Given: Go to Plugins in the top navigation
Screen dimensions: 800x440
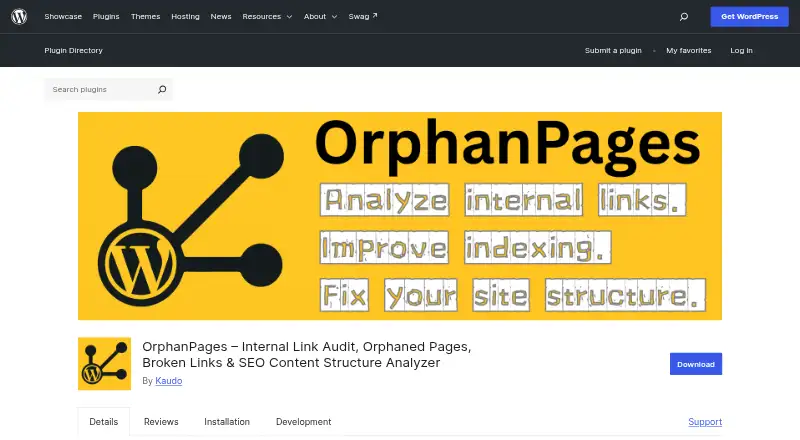Looking at the screenshot, I should click(106, 16).
